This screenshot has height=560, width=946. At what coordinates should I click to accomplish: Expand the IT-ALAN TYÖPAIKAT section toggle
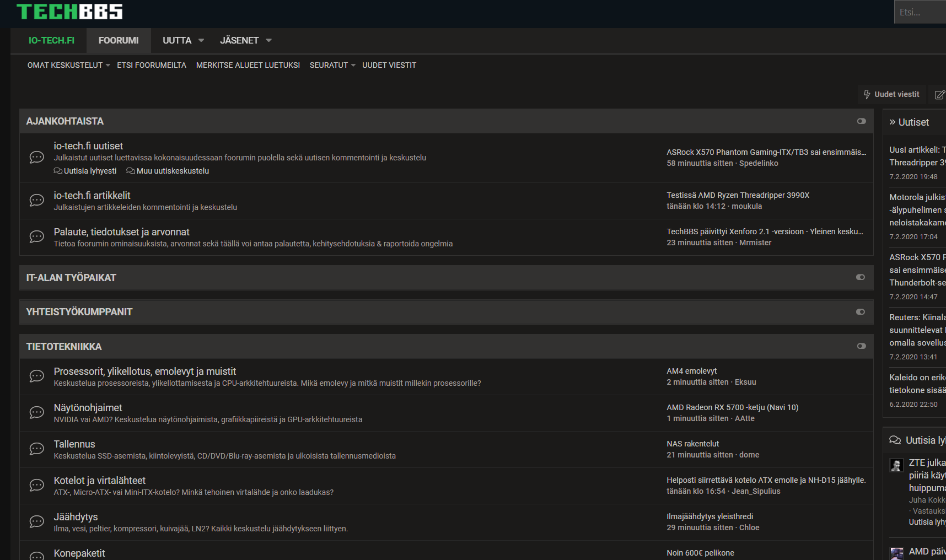coord(861,277)
